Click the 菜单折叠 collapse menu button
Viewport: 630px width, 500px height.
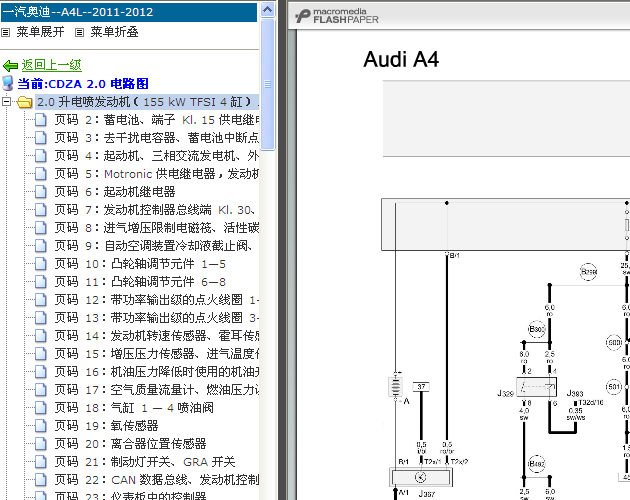pyautogui.click(x=115, y=32)
